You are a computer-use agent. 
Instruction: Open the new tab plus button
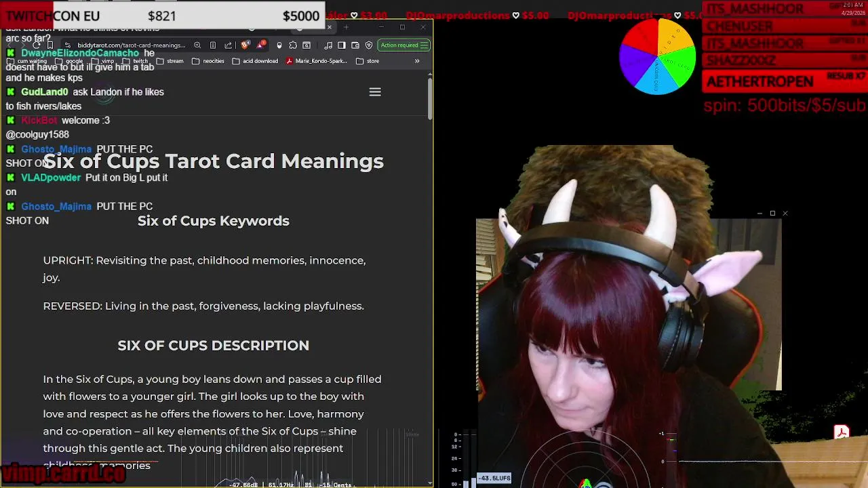coord(346,27)
